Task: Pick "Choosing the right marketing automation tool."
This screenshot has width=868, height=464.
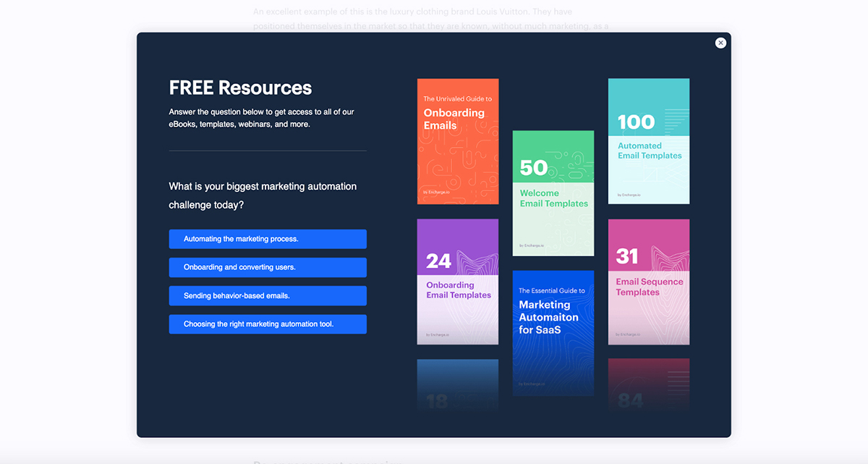Action: (267, 324)
